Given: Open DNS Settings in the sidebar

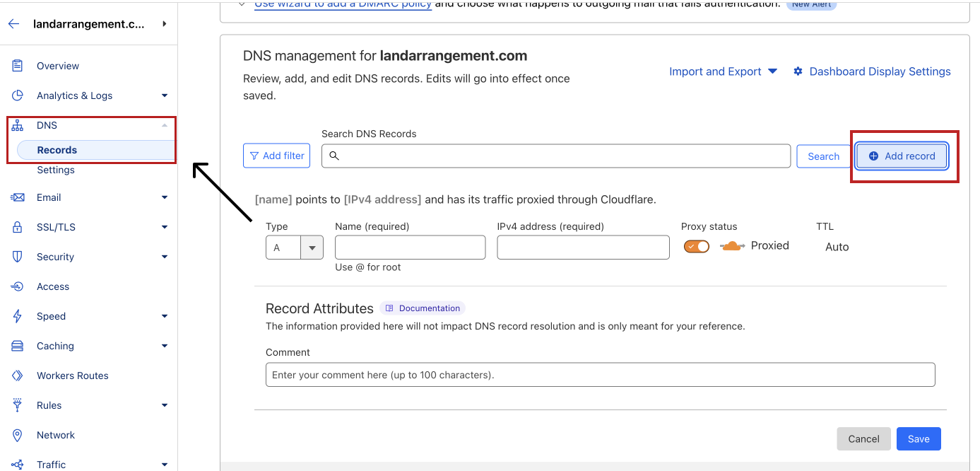Looking at the screenshot, I should tap(56, 170).
